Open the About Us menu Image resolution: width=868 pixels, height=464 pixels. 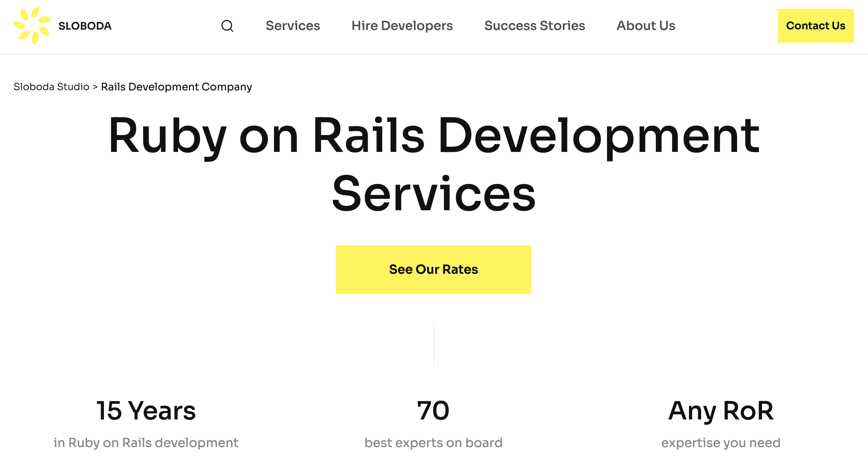coord(646,26)
